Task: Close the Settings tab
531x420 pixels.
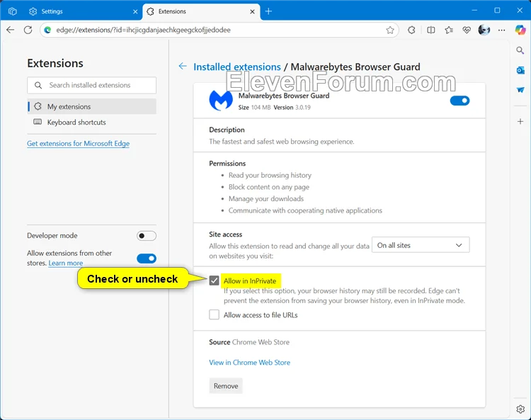Action: pos(135,11)
